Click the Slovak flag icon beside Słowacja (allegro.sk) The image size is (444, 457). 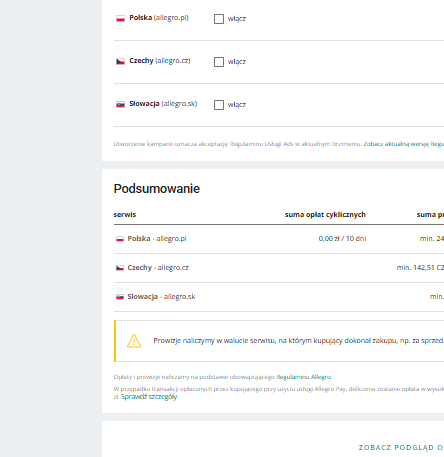(120, 104)
